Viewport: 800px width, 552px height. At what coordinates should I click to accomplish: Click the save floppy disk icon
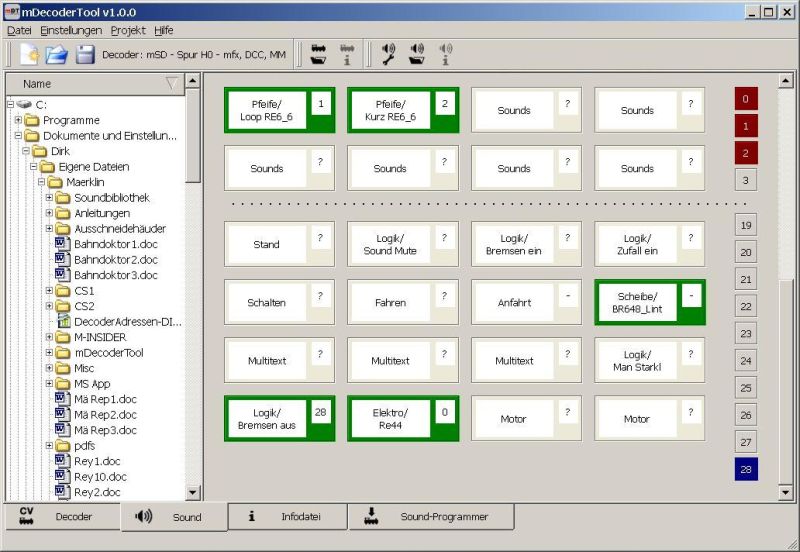pyautogui.click(x=85, y=54)
